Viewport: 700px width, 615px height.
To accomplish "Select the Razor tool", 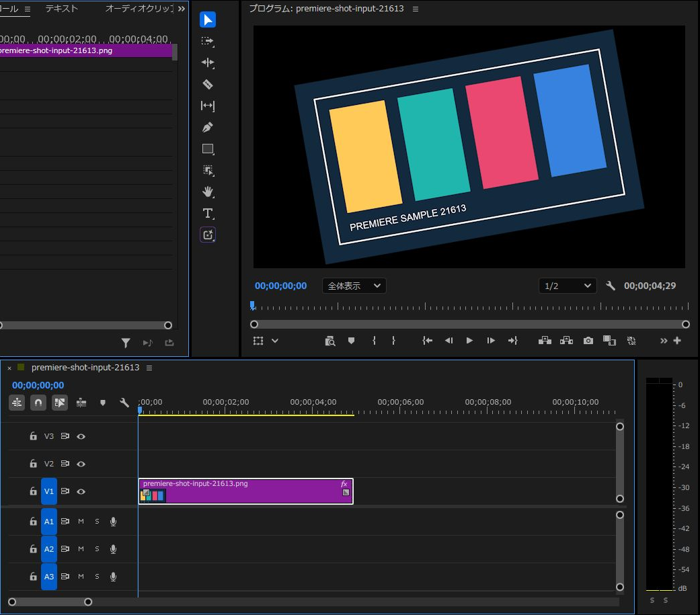I will [x=208, y=84].
